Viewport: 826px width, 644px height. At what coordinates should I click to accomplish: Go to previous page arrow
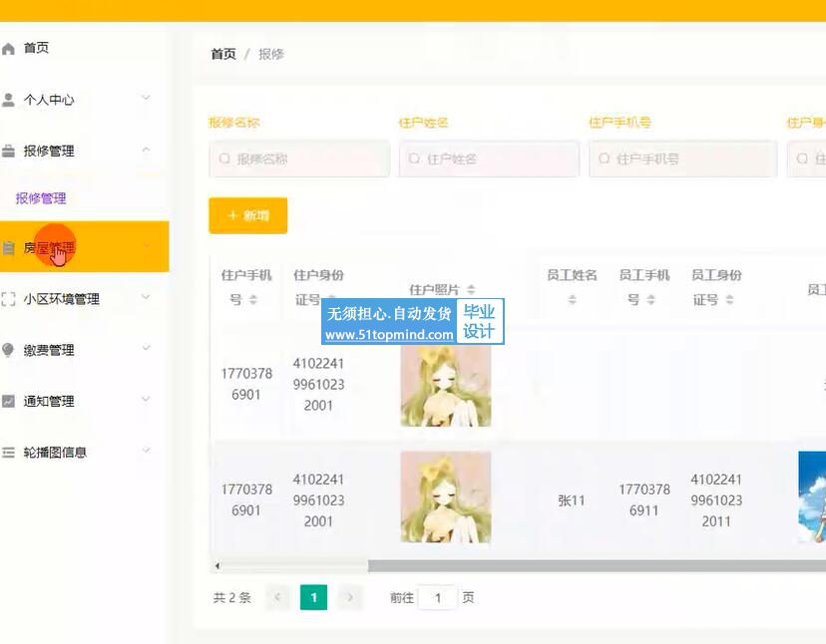click(277, 598)
